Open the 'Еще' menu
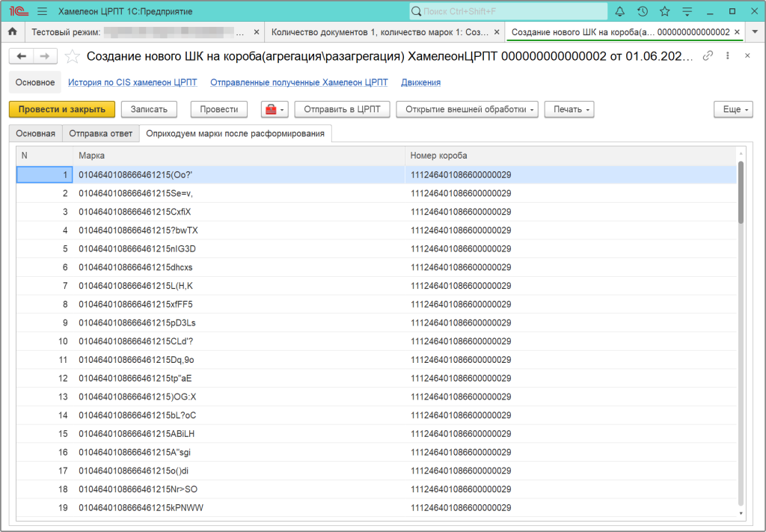 733,109
